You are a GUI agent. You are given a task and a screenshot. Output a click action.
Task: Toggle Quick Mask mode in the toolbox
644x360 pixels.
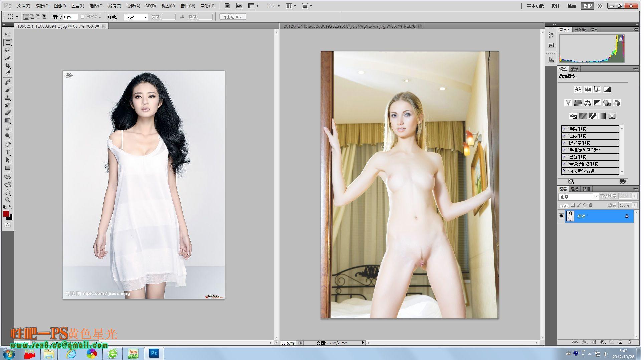(x=8, y=225)
